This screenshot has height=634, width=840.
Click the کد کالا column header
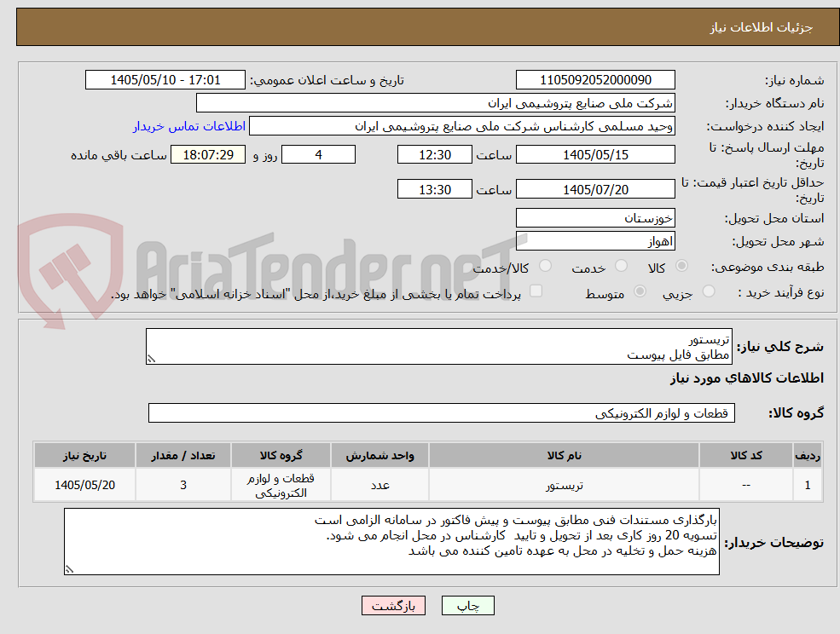coord(745,455)
